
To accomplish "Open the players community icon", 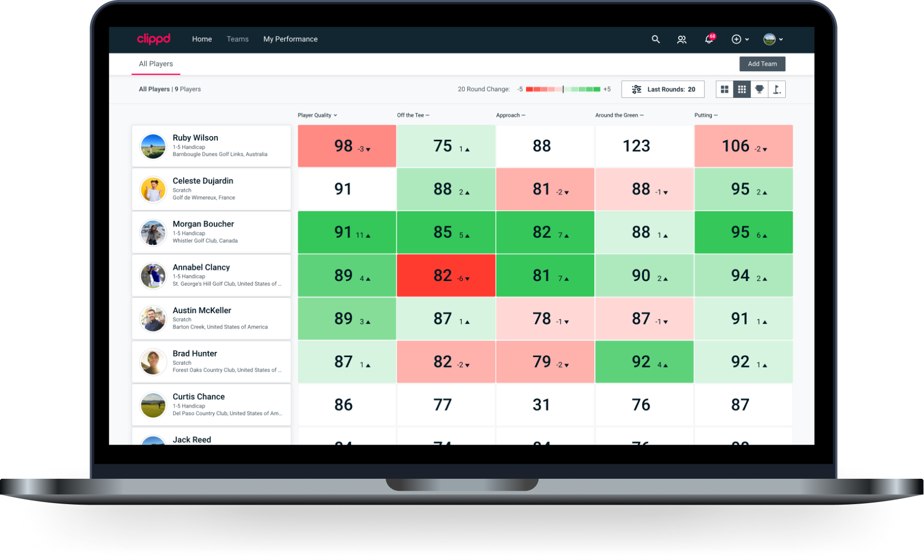I will 682,39.
